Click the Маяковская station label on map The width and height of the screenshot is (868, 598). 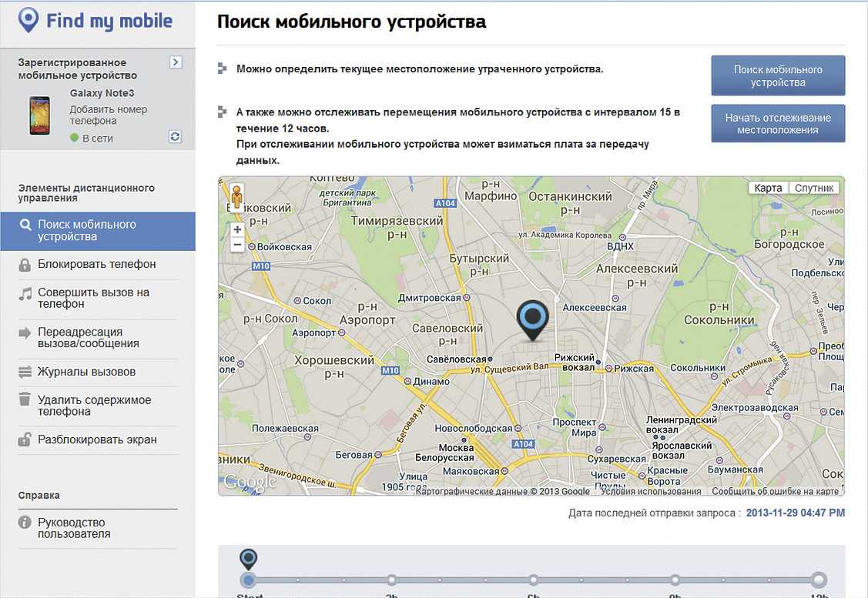point(471,471)
